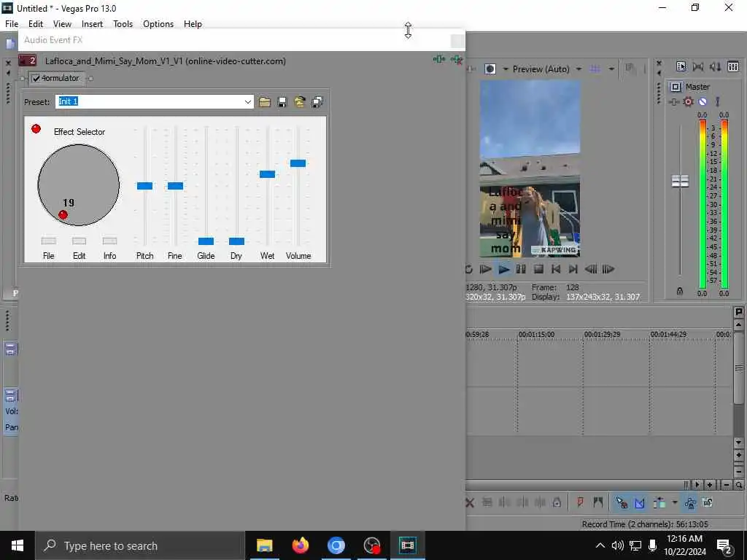Click the play button under the preview
Image resolution: width=747 pixels, height=560 pixels.
503,269
